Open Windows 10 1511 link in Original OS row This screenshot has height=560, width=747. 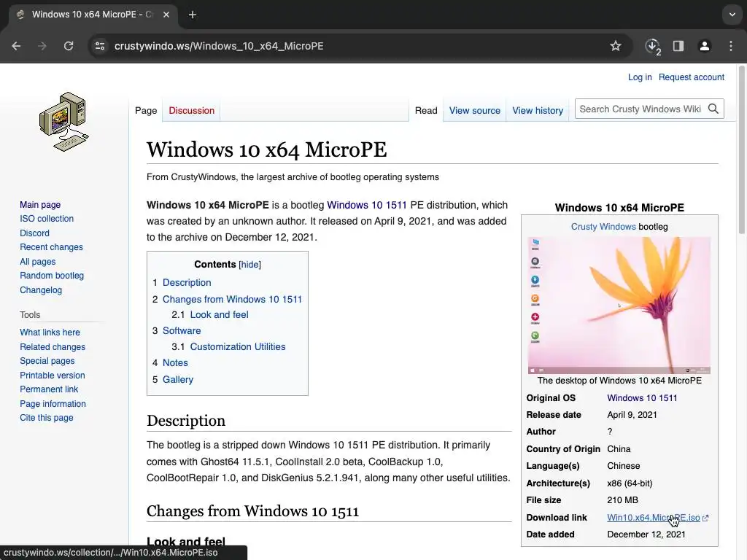point(642,398)
